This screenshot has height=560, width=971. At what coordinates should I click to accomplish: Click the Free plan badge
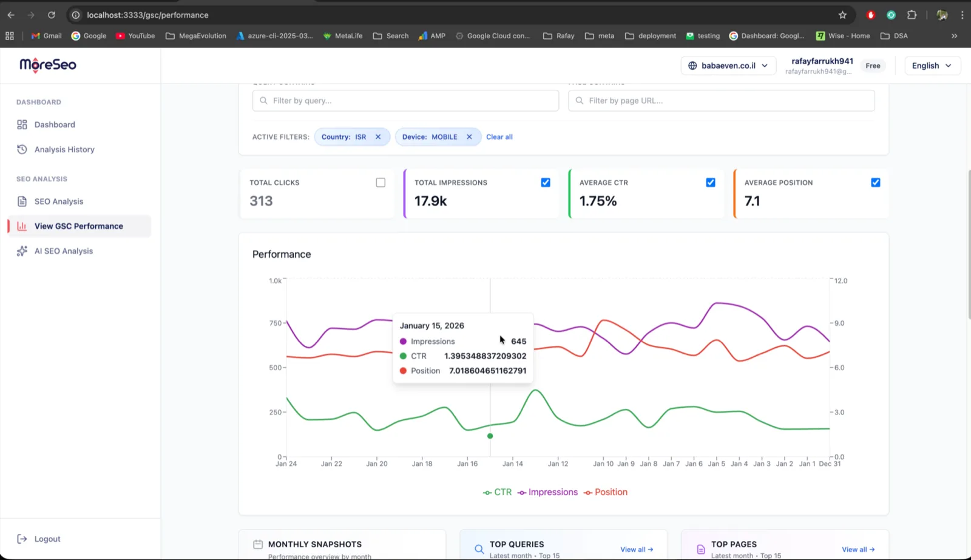tap(873, 66)
